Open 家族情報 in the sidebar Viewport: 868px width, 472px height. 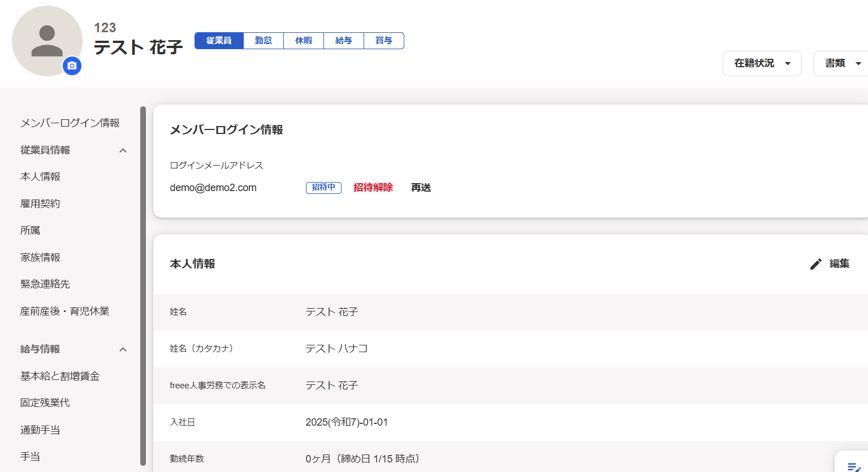tap(40, 257)
